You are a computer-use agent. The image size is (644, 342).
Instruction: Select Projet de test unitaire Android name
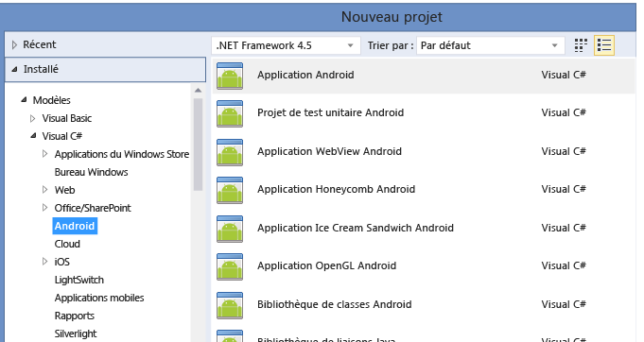click(331, 112)
